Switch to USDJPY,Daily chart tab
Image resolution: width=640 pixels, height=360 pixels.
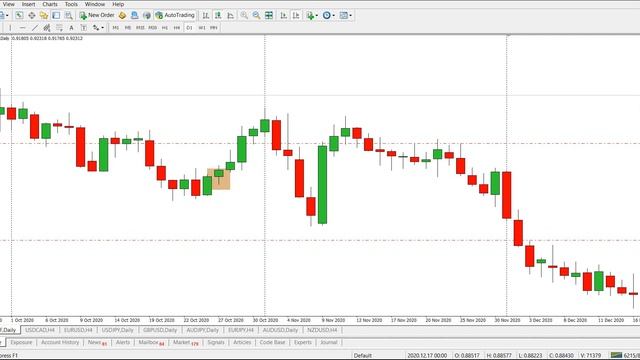(x=118, y=330)
